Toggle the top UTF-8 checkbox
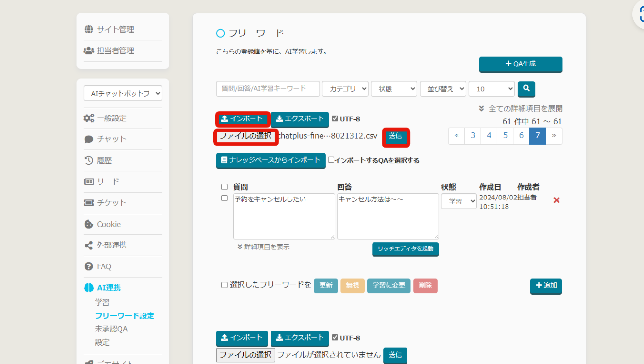 click(335, 119)
